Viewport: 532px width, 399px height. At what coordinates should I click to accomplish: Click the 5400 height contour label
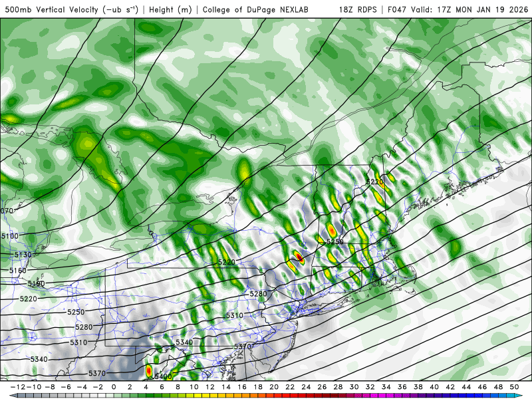pyautogui.click(x=163, y=376)
